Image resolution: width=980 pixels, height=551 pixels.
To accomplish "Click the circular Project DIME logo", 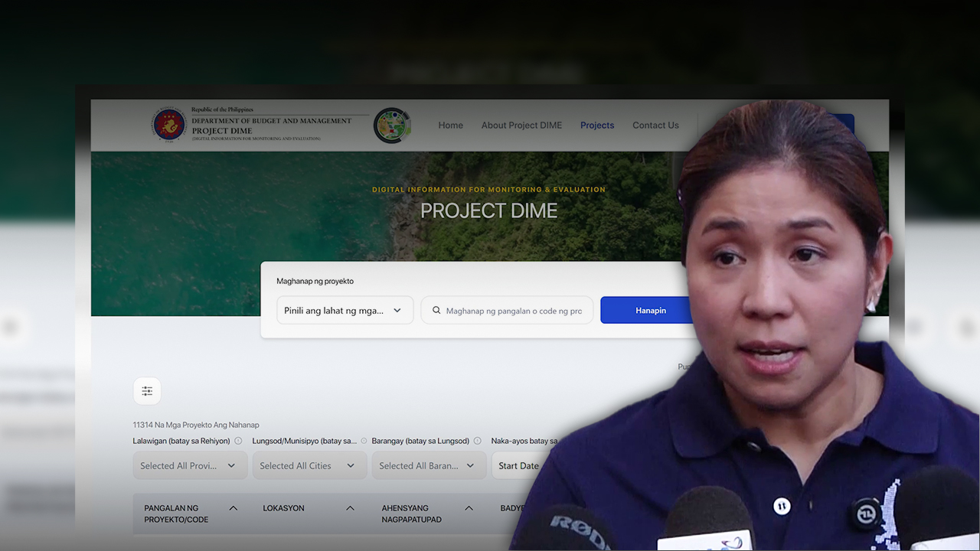I will click(392, 126).
